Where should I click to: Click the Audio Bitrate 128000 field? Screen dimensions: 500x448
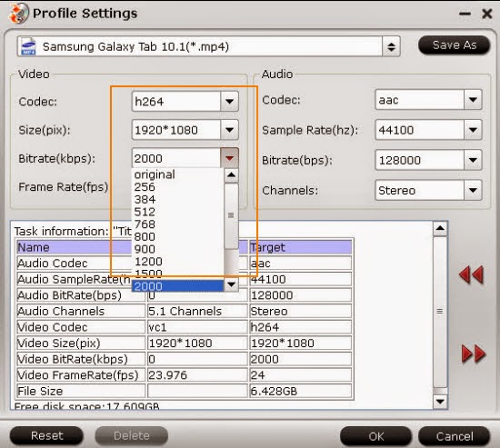pos(420,160)
